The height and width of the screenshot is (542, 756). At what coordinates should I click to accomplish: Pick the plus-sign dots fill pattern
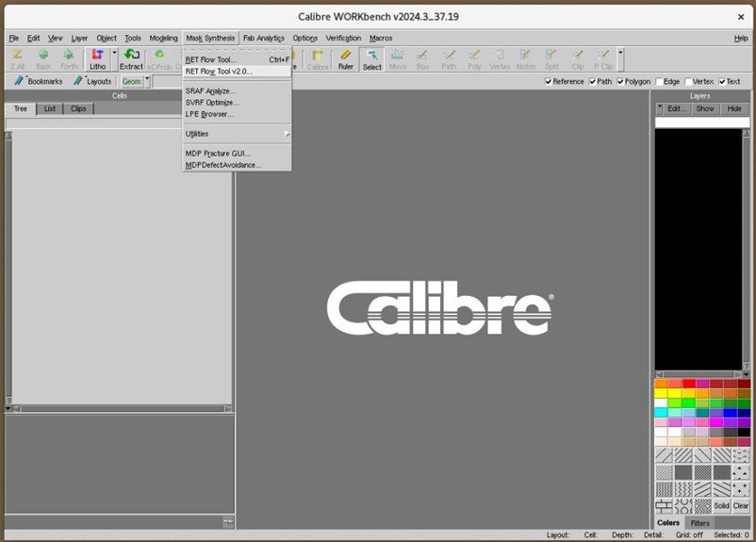(x=741, y=489)
